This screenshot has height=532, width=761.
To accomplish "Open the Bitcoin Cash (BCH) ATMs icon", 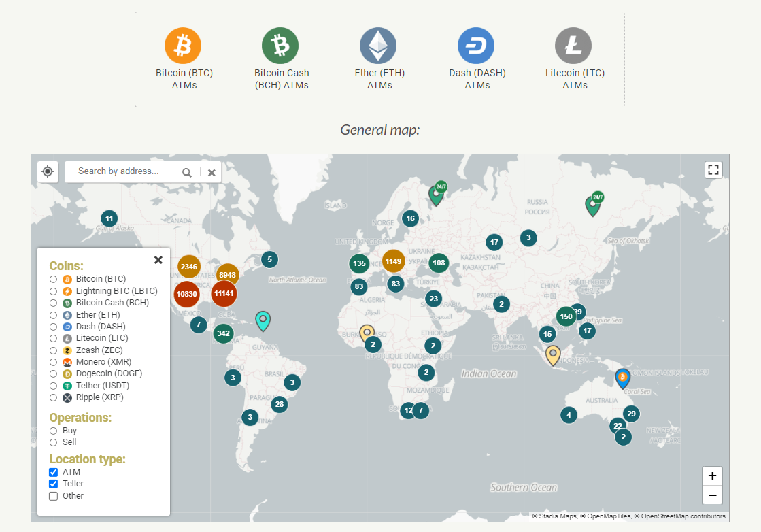I will 280,46.
